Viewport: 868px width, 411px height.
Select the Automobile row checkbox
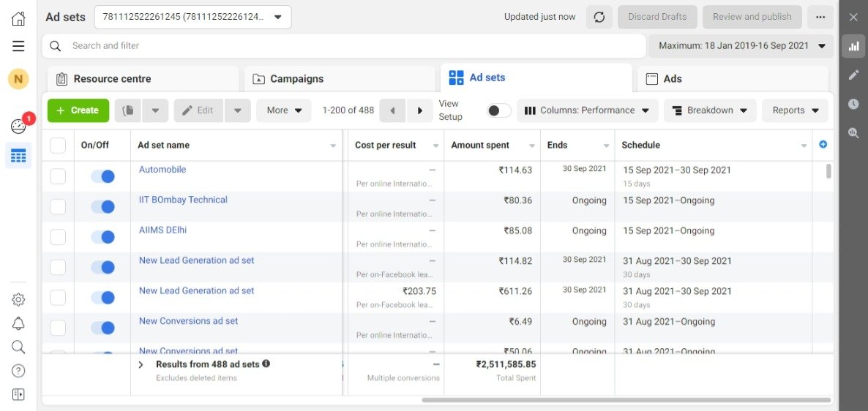coord(58,176)
